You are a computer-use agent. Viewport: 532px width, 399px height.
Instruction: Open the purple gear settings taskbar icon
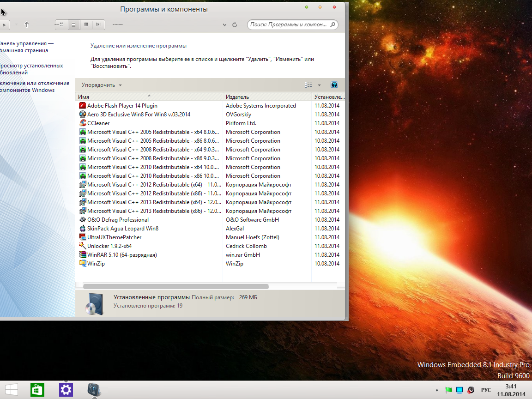tap(66, 390)
